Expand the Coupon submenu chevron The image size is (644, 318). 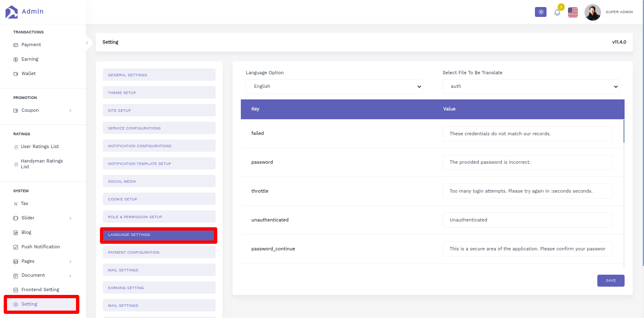pyautogui.click(x=70, y=111)
